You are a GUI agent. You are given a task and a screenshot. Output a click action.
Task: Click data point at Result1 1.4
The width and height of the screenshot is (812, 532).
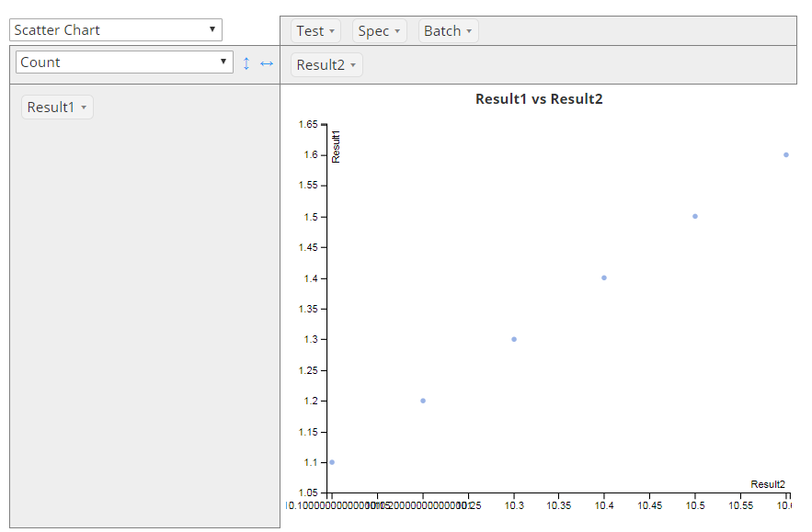(x=604, y=277)
